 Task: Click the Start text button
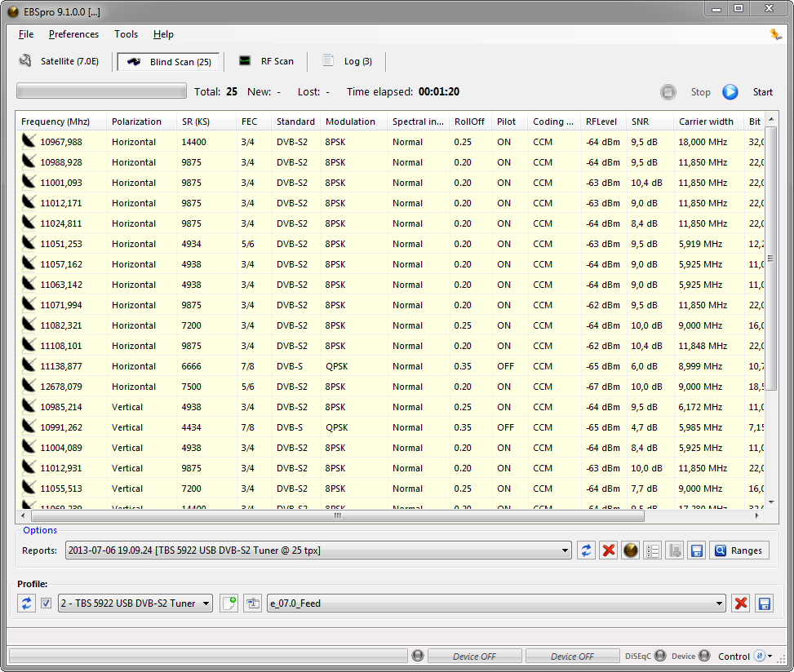click(762, 92)
